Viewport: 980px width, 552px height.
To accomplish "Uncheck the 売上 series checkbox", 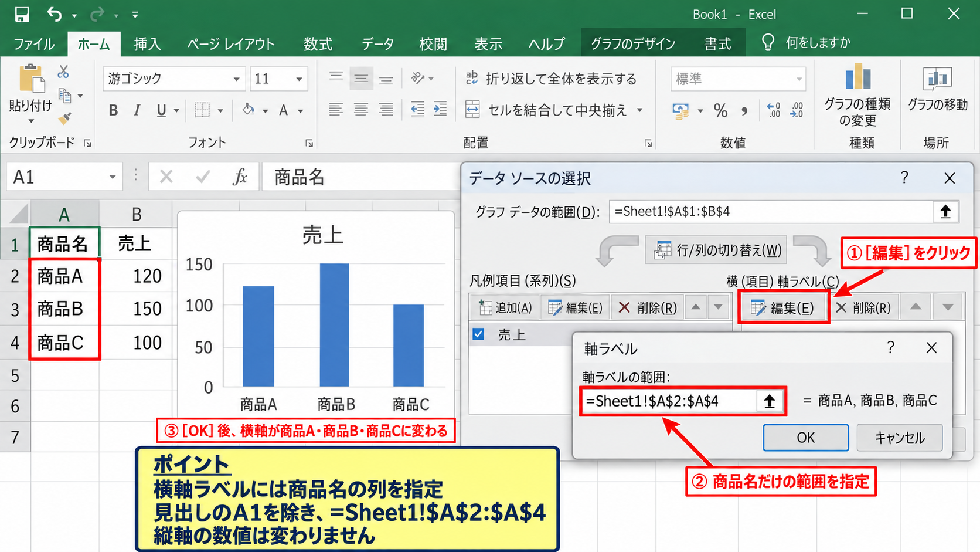I will point(478,334).
